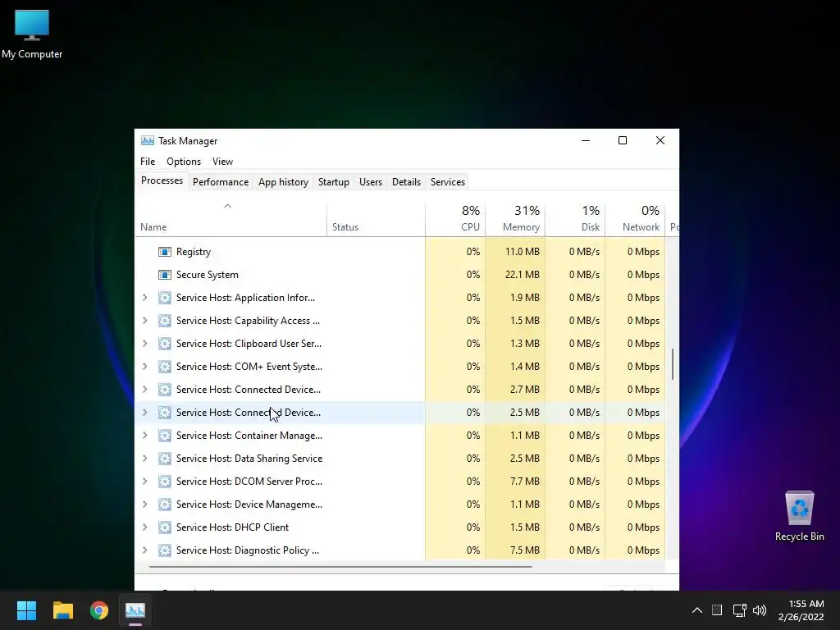
Task: Select the Registry process name
Action: pos(194,252)
